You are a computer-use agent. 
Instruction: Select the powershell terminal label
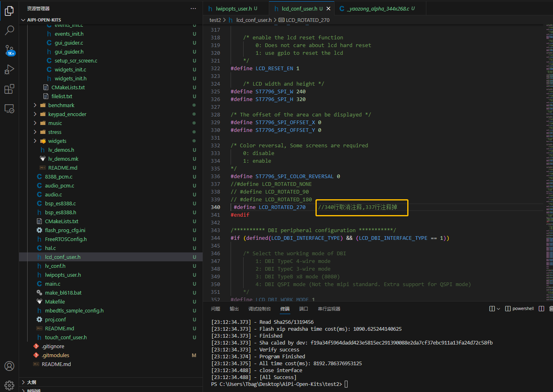point(523,309)
